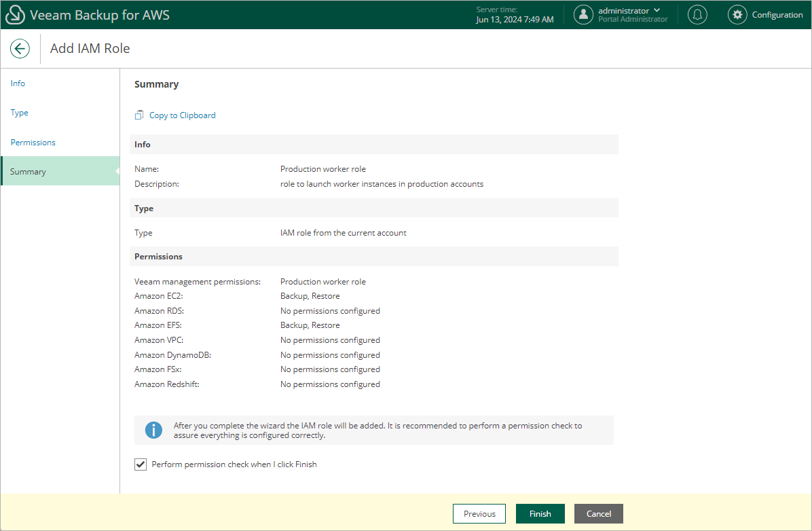Click the Veeam Backup for AWS title

(99, 15)
